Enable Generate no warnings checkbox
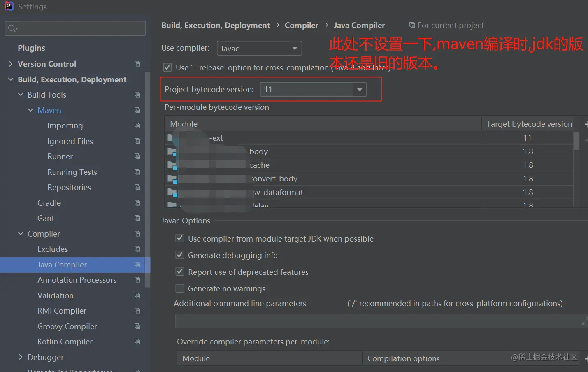The height and width of the screenshot is (372, 588). pyautogui.click(x=180, y=288)
